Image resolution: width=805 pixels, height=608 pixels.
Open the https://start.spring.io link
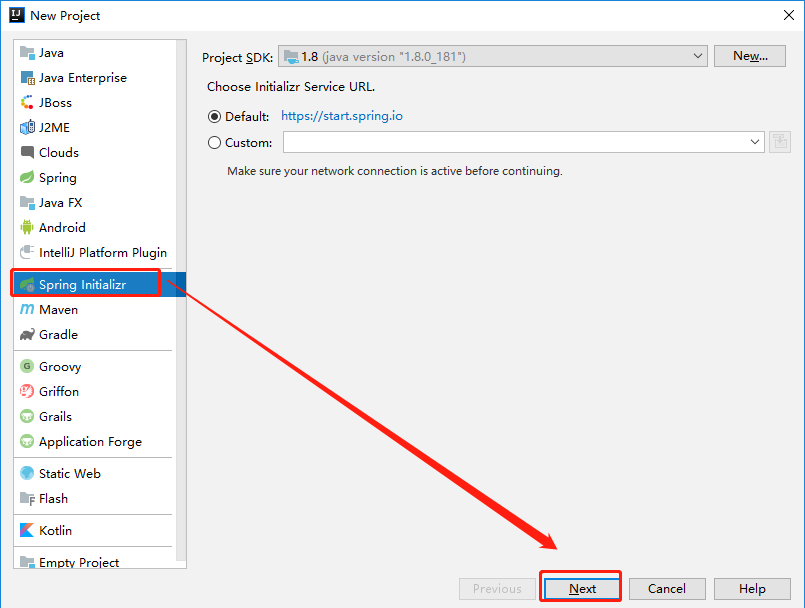[x=342, y=116]
